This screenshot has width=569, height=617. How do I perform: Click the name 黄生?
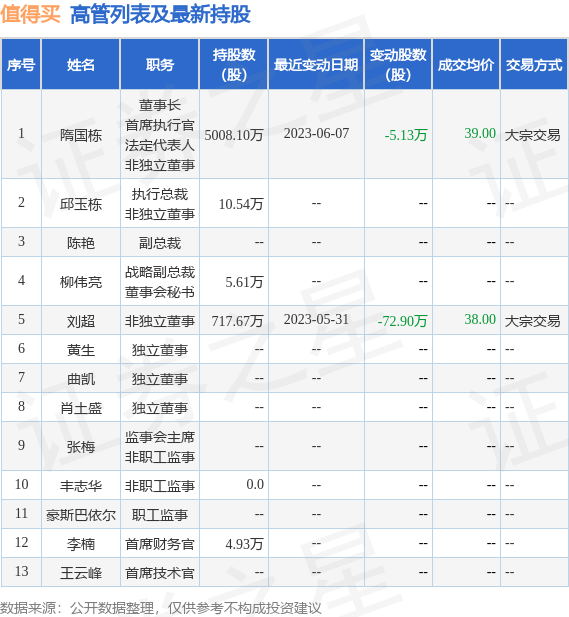81,350
